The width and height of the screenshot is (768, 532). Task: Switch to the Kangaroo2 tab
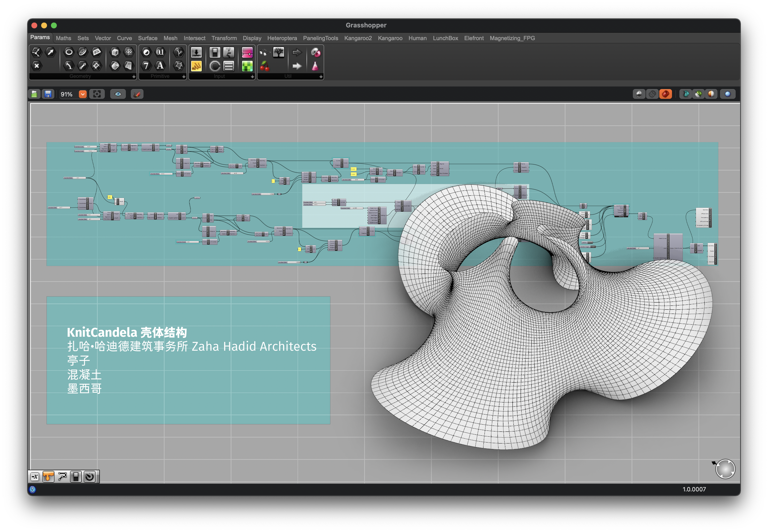pyautogui.click(x=358, y=38)
